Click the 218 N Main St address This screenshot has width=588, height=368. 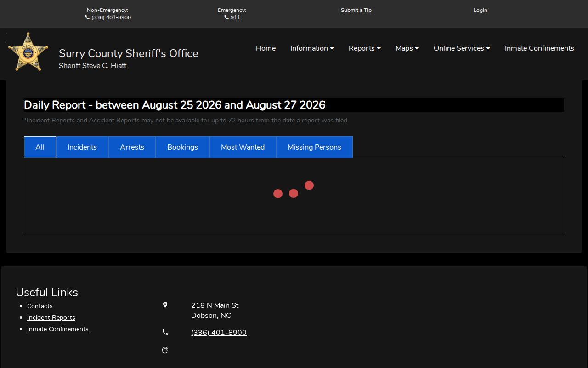click(x=215, y=305)
